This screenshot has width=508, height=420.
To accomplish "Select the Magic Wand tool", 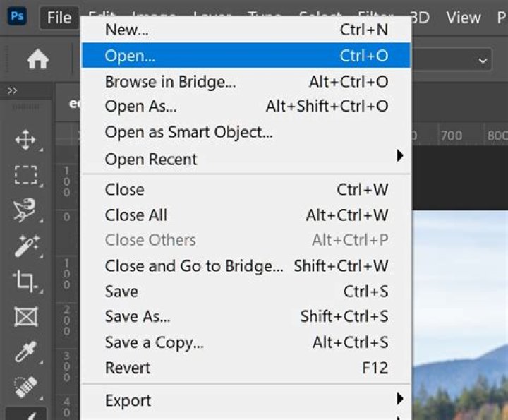I will click(25, 246).
